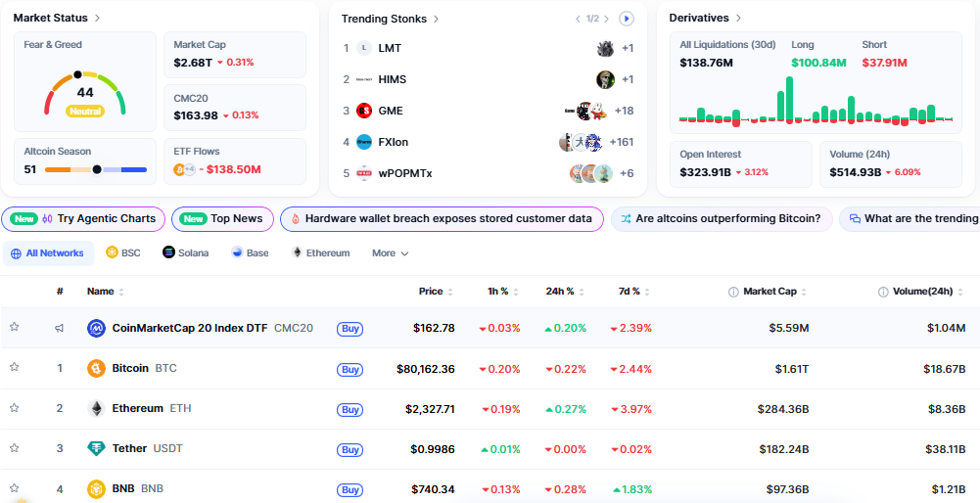Sort table by Volume(24h) column
980x503 pixels.
coord(927,292)
